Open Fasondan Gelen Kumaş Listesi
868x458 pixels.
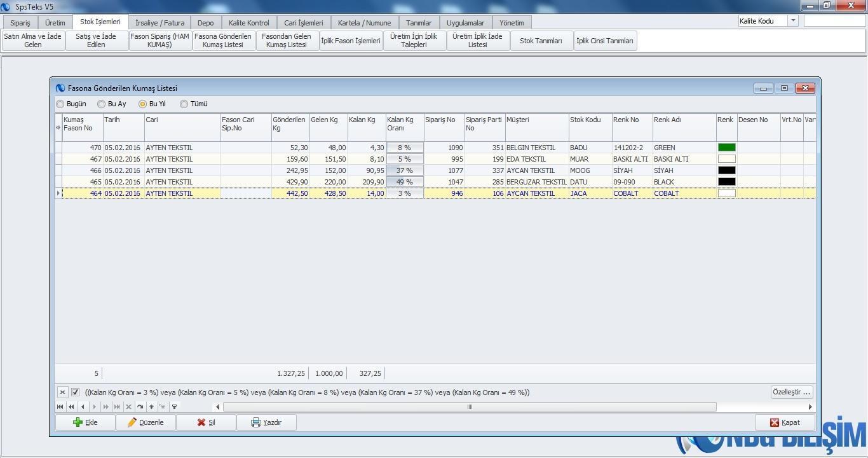[287, 41]
